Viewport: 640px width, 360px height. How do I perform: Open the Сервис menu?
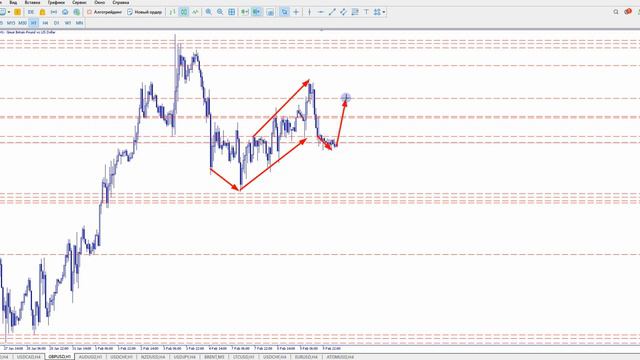click(x=79, y=2)
